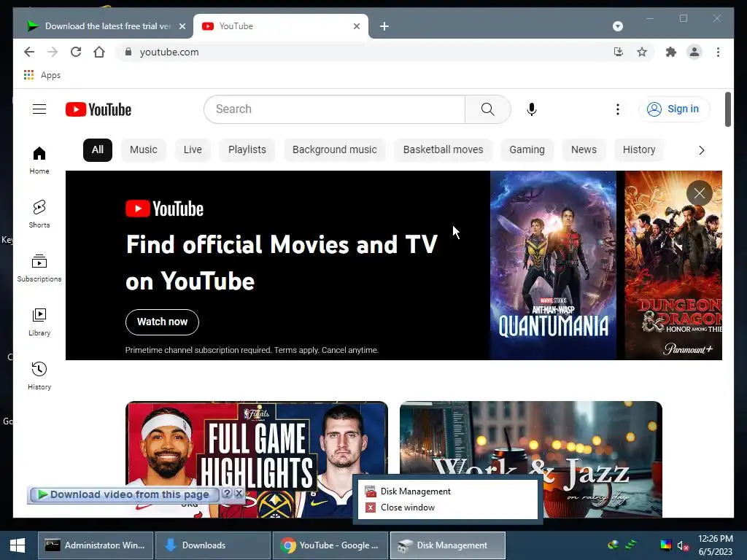Switch to YouTube - Google Chrome taskbar button

coord(330,545)
